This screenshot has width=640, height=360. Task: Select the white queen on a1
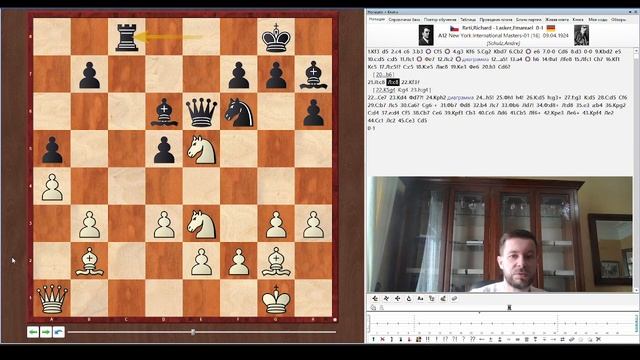[52, 298]
